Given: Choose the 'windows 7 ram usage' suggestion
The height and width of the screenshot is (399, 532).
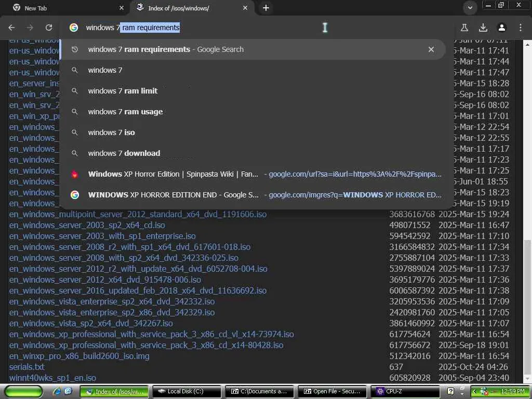Looking at the screenshot, I should pyautogui.click(x=253, y=112).
